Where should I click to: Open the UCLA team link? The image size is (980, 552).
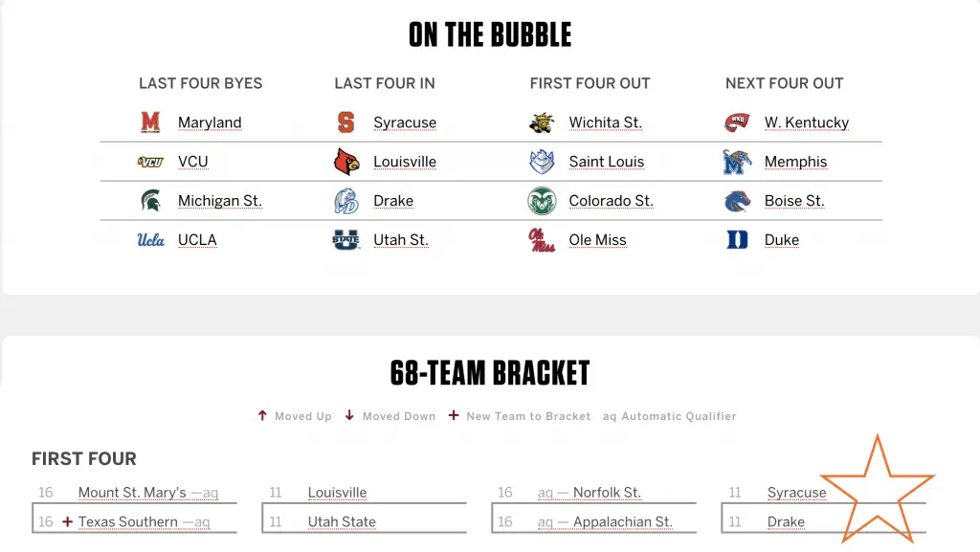tap(197, 240)
